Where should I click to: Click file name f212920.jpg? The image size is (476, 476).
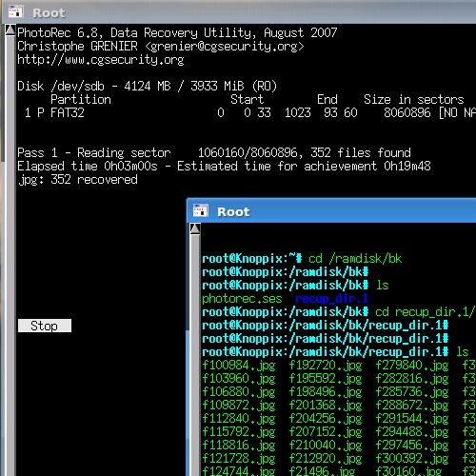coord(326,459)
